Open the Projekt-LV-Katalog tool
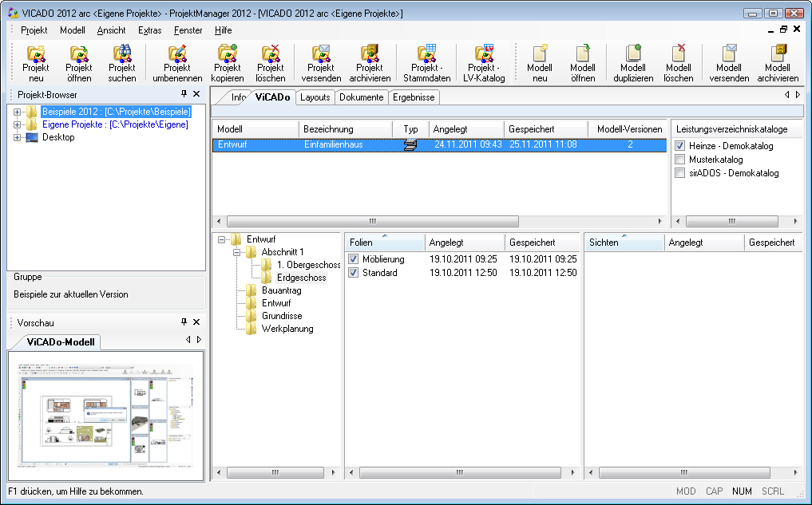 pyautogui.click(x=484, y=63)
